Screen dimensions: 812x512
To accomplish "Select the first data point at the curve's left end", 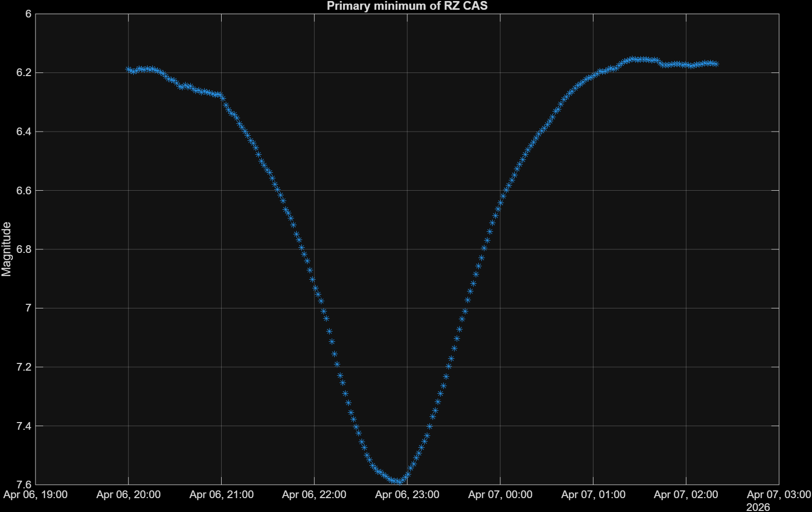I will click(129, 69).
